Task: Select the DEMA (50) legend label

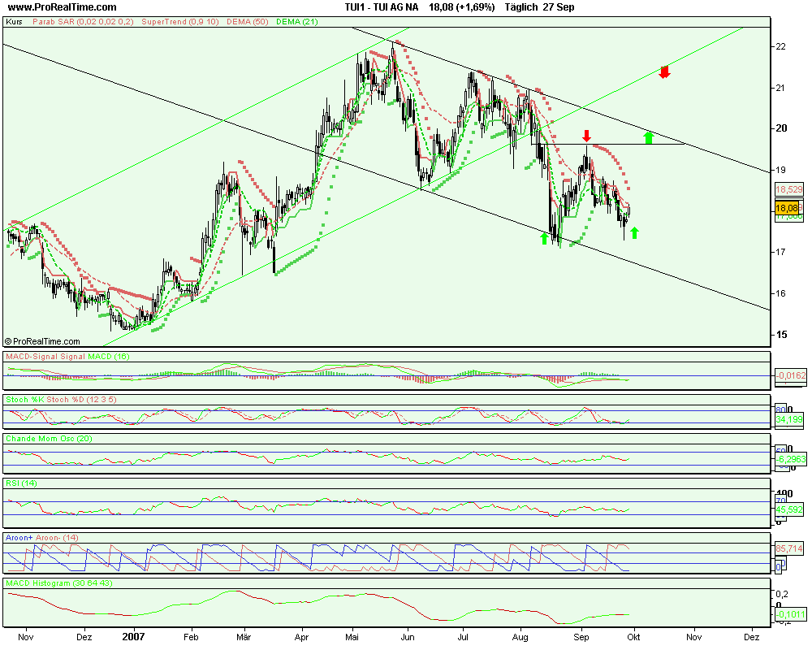Action: click(x=246, y=22)
